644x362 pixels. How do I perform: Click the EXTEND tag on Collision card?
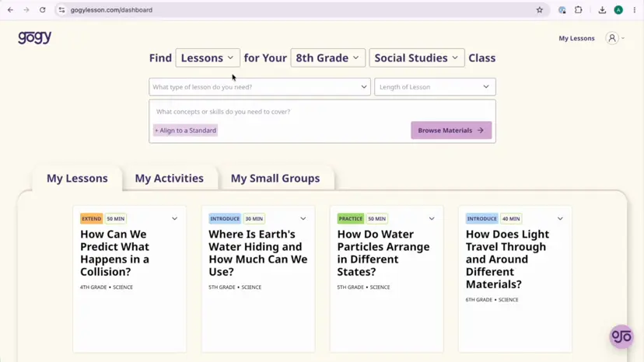click(91, 219)
